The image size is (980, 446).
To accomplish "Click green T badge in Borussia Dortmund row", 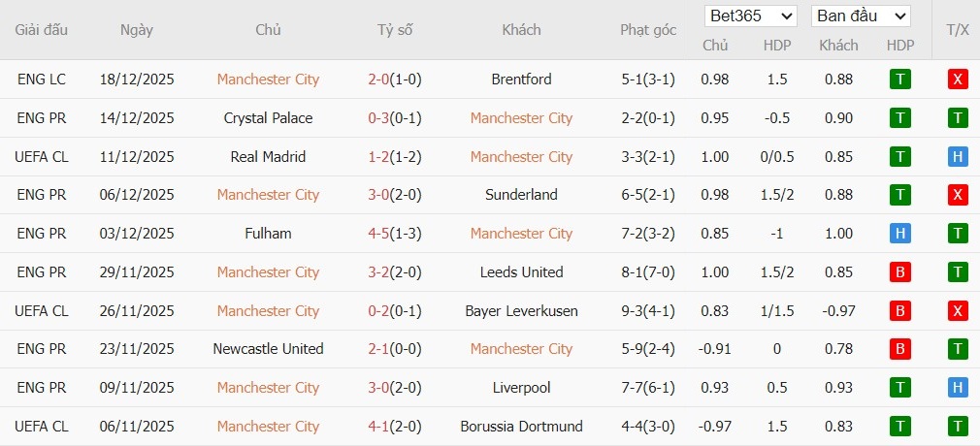I will [x=958, y=427].
